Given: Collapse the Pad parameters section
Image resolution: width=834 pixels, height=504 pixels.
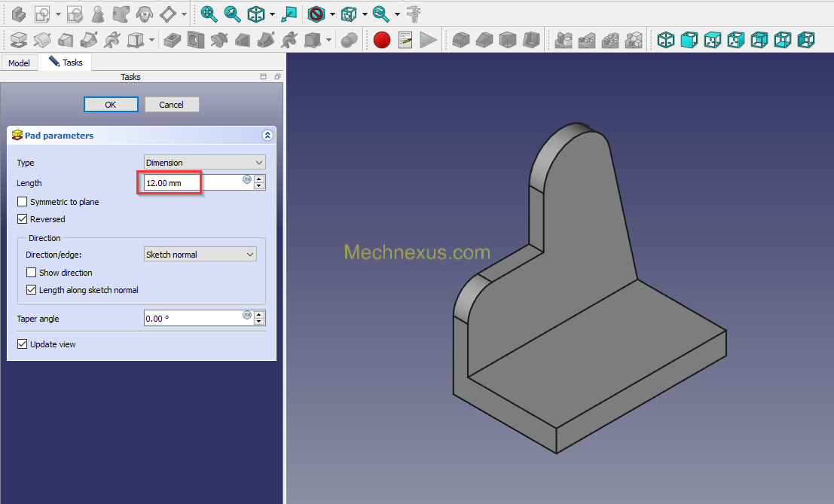Looking at the screenshot, I should pos(267,136).
